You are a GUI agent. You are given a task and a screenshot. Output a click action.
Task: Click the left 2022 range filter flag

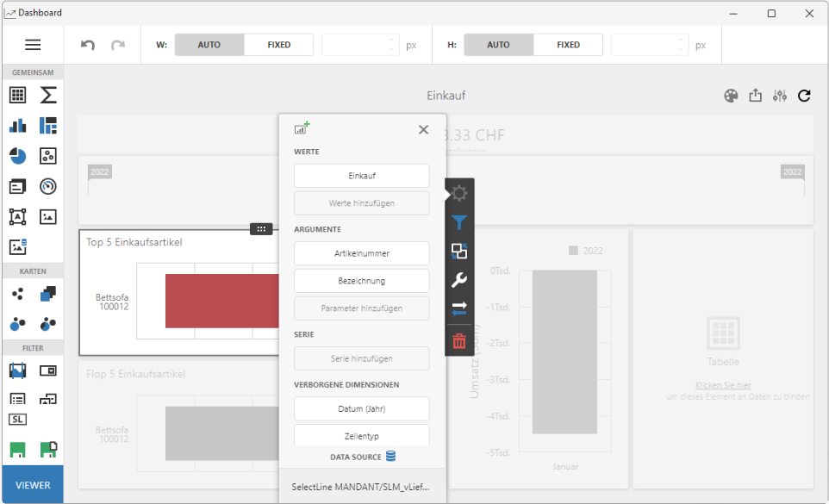(99, 171)
